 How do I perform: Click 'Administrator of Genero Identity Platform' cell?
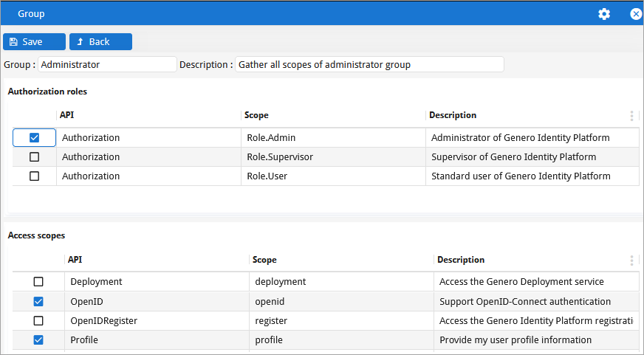(532, 137)
